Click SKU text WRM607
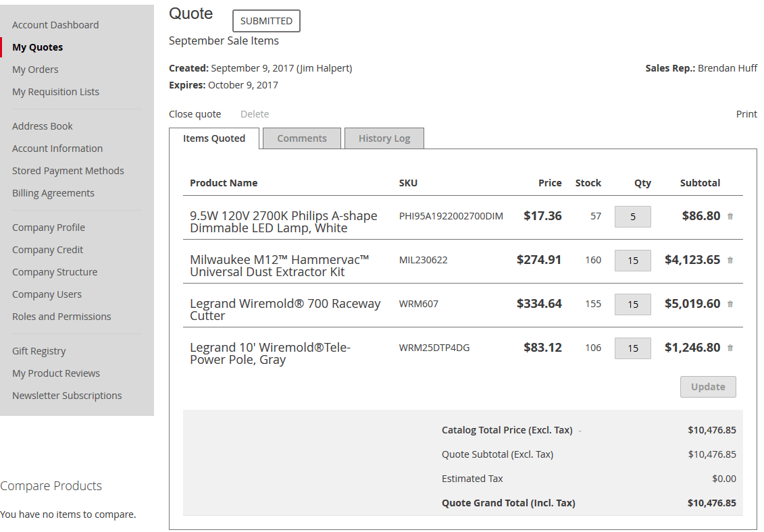 click(x=419, y=304)
